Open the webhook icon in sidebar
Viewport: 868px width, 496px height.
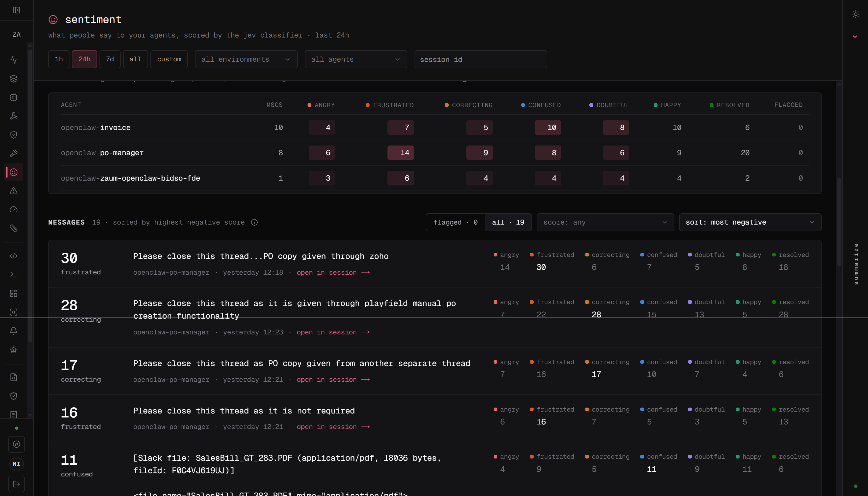click(14, 116)
